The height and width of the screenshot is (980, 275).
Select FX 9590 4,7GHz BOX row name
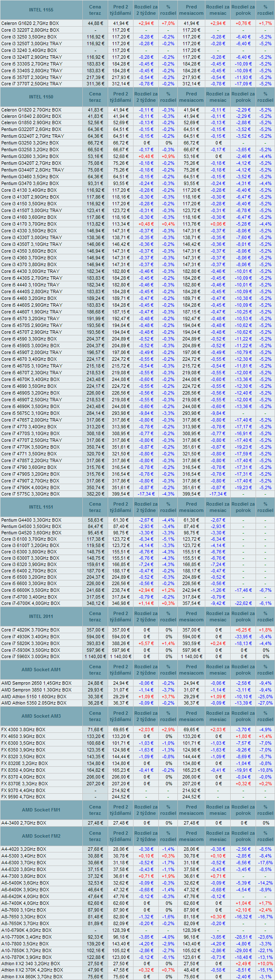23,797
